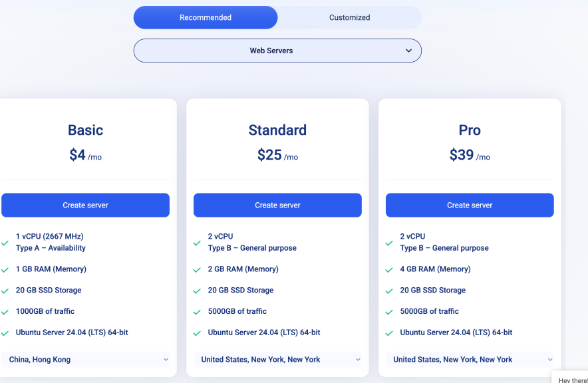Click Create server on Pro plan

(x=470, y=205)
